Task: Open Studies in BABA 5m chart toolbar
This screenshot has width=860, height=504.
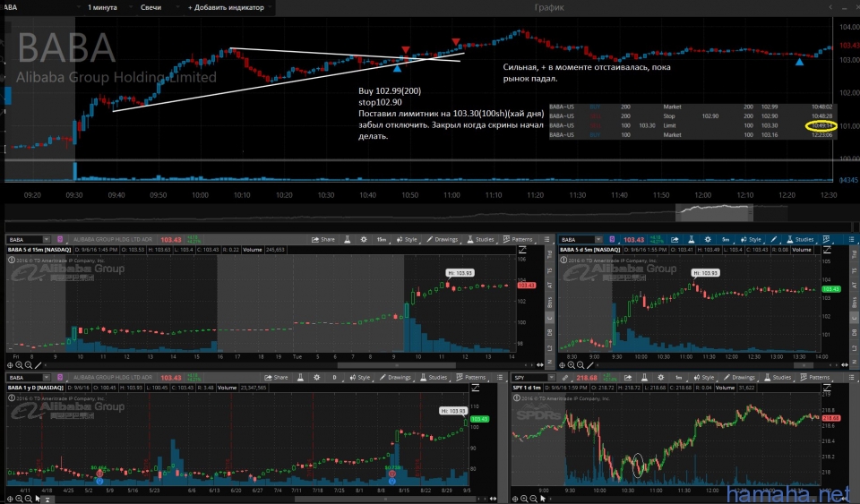Action: click(800, 239)
